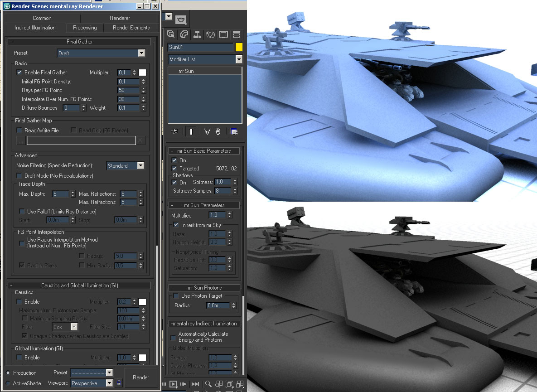537x392 pixels.
Task: Open the Create tab in the command panel
Action: click(171, 34)
